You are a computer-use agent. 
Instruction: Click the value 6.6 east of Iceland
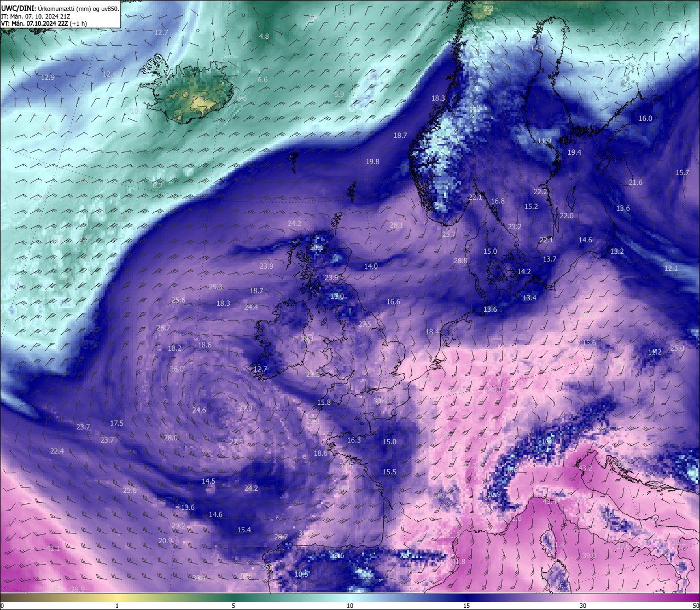(262, 80)
